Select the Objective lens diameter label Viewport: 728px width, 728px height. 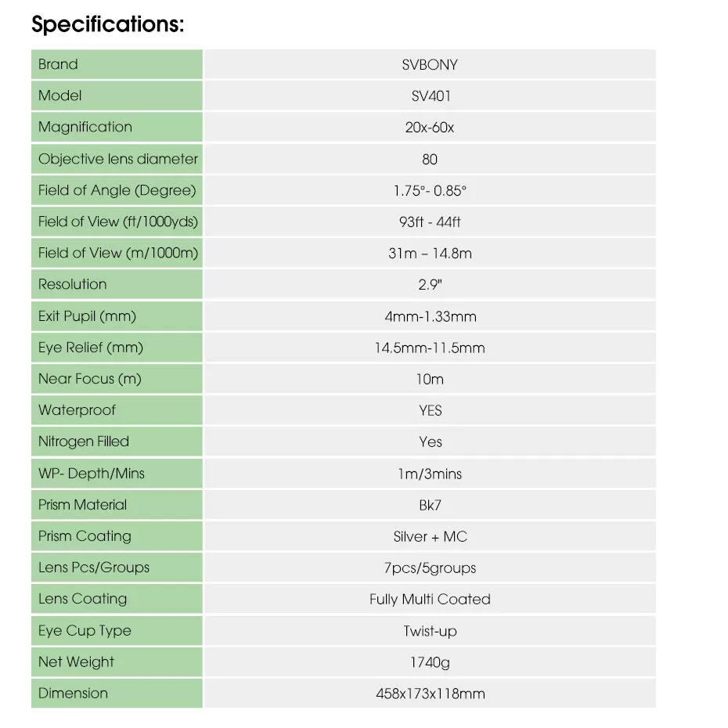point(118,159)
